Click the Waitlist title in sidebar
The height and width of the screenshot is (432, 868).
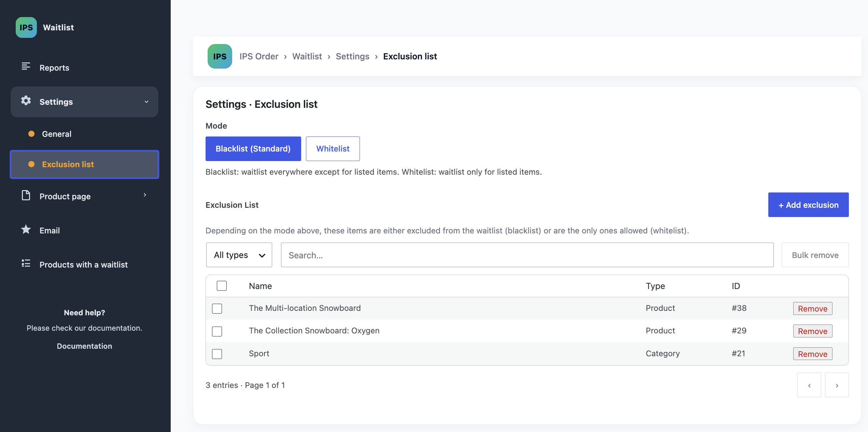(58, 27)
